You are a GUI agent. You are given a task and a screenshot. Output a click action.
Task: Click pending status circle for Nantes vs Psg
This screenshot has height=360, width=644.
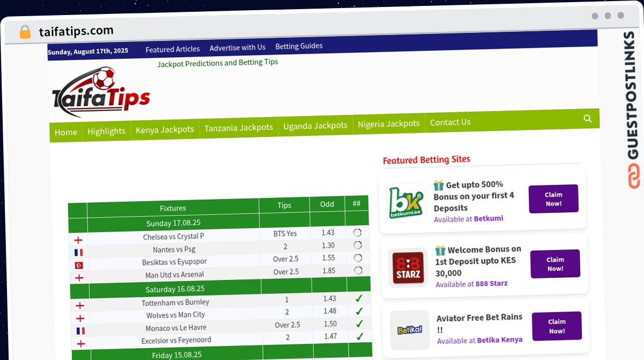click(357, 245)
